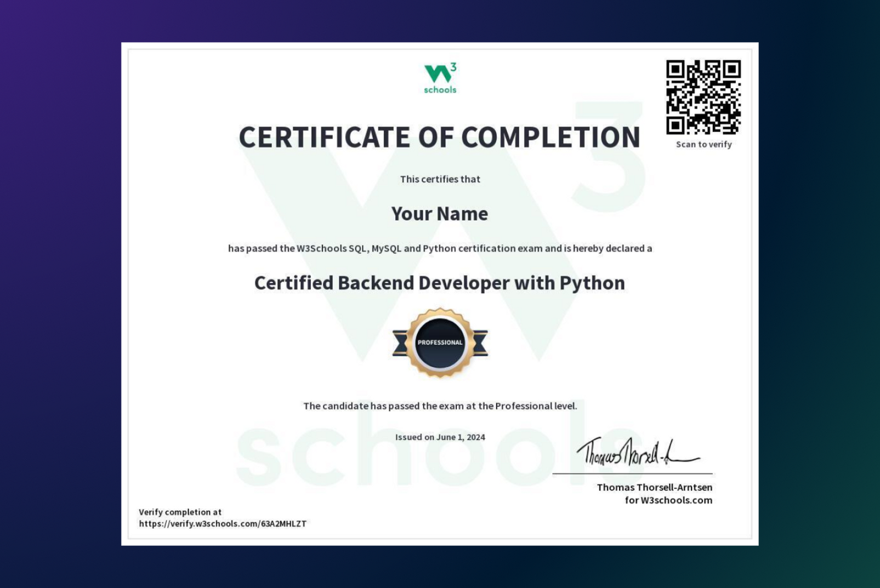Click the 'Scan to verify' label
The image size is (880, 588).
703,145
